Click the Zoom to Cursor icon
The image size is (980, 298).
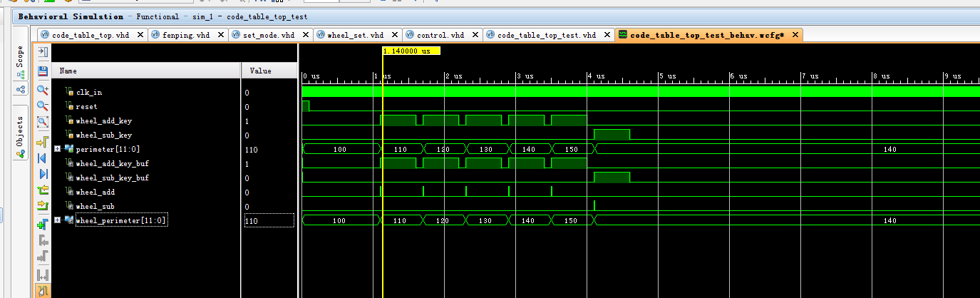[x=42, y=140]
